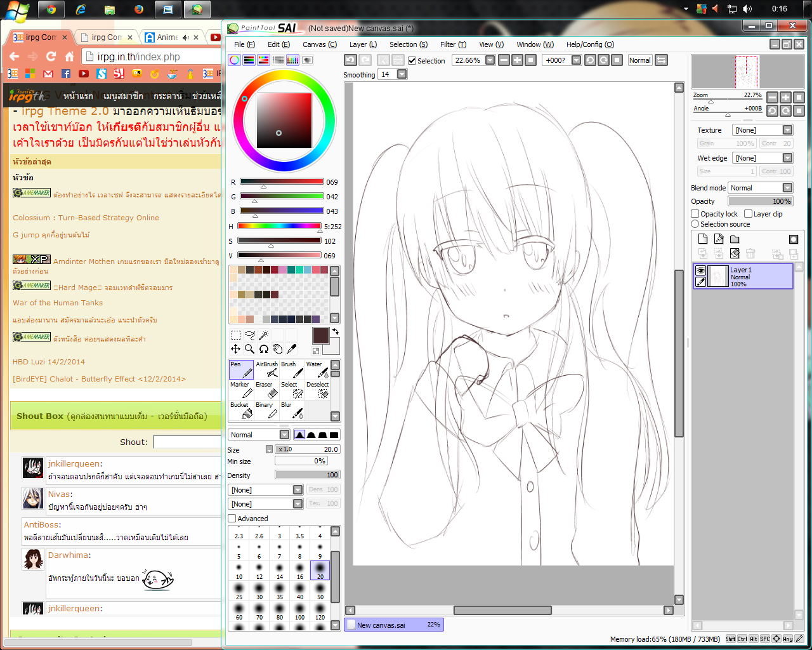Screen dimensions: 812x650
Task: Choose the Bucket fill tool
Action: click(x=241, y=410)
